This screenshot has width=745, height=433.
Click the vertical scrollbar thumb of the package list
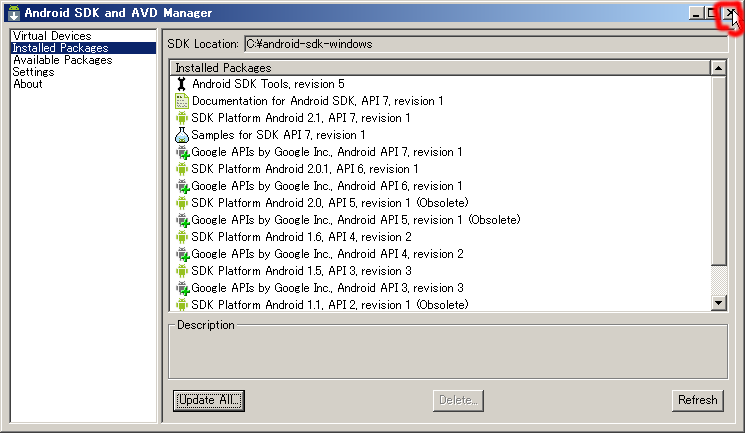[718, 171]
